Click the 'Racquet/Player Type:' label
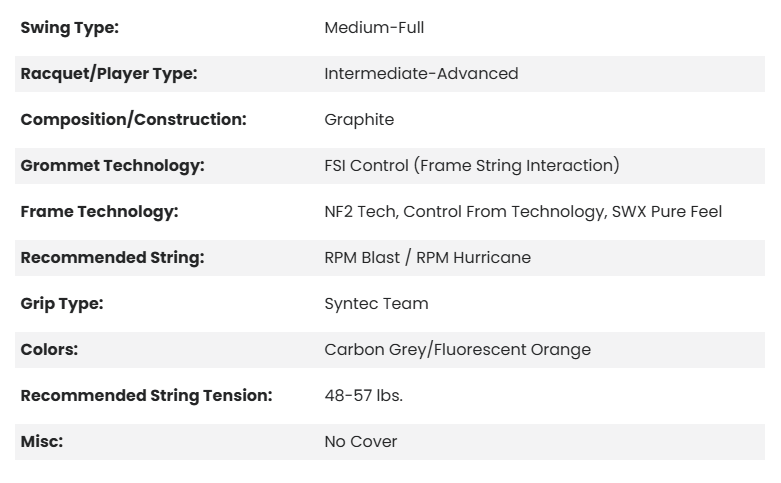Screen dimensions: 781x483 pyautogui.click(x=109, y=74)
